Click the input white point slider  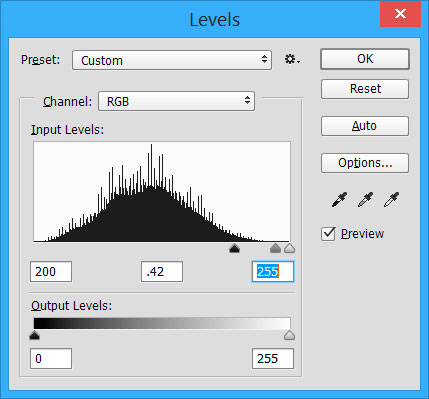click(x=290, y=248)
